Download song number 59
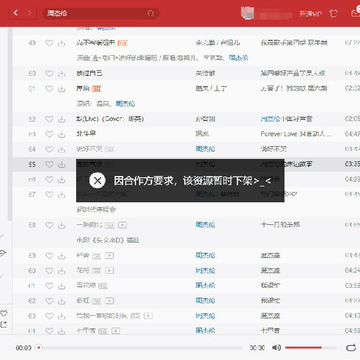 click(x=62, y=256)
